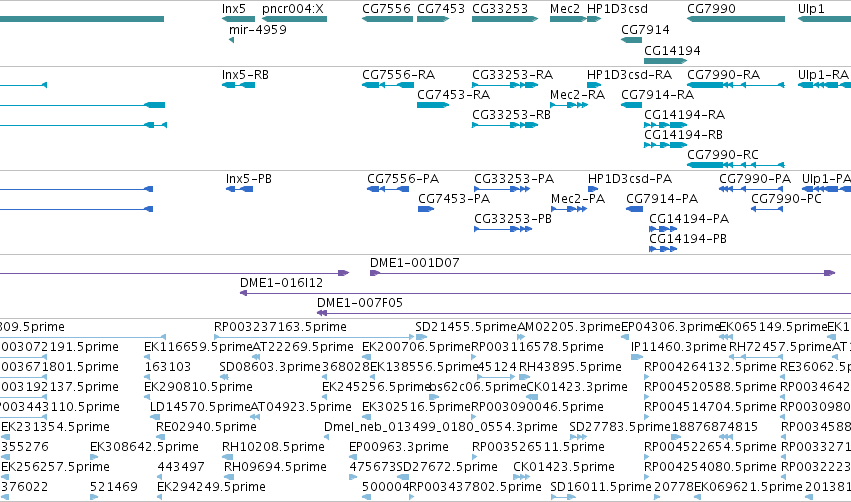Select the HP1D3csd-PA protein

tap(593, 189)
